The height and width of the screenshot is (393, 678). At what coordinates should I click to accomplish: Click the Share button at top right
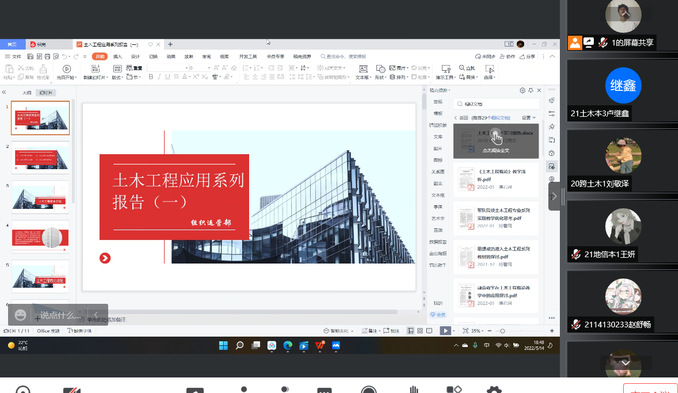(528, 57)
